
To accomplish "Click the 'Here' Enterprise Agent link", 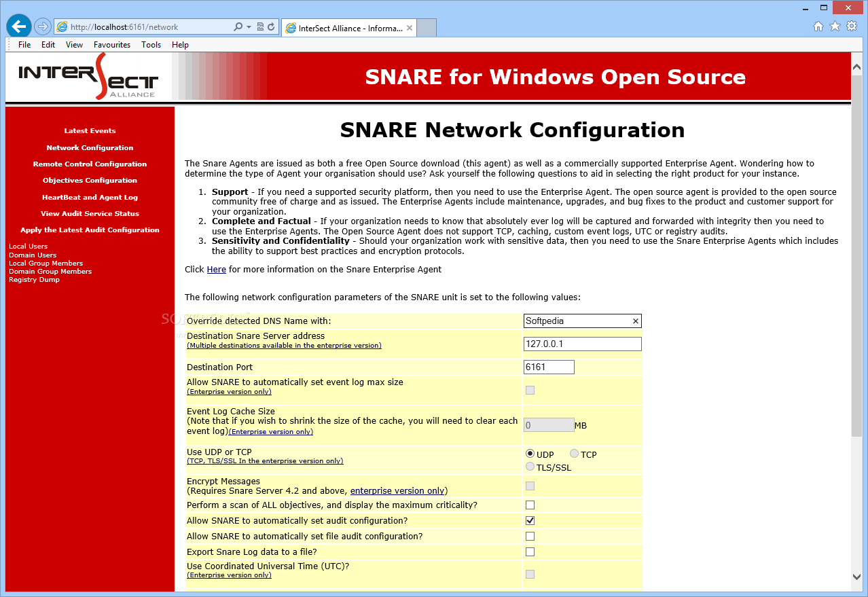I will click(217, 270).
